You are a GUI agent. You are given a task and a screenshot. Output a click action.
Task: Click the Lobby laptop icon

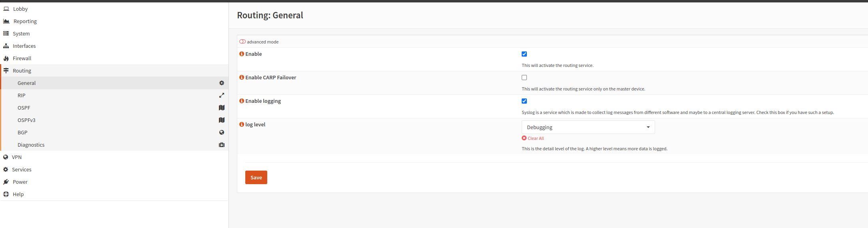tap(6, 9)
